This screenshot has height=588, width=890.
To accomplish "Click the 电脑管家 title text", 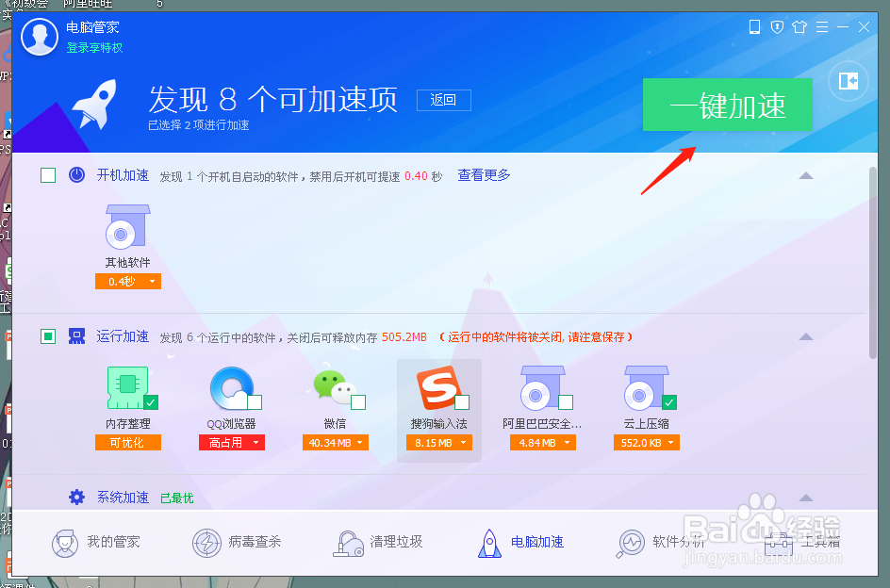I will click(x=92, y=27).
